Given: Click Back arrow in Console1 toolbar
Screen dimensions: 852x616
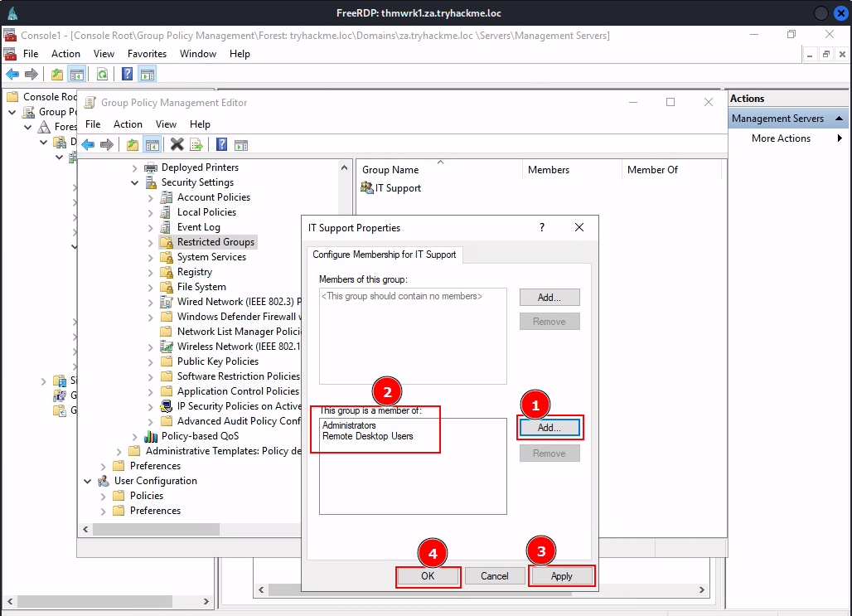Looking at the screenshot, I should click(x=12, y=74).
